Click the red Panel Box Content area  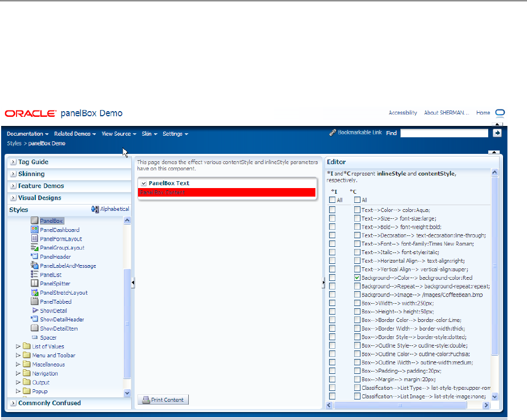pos(227,193)
